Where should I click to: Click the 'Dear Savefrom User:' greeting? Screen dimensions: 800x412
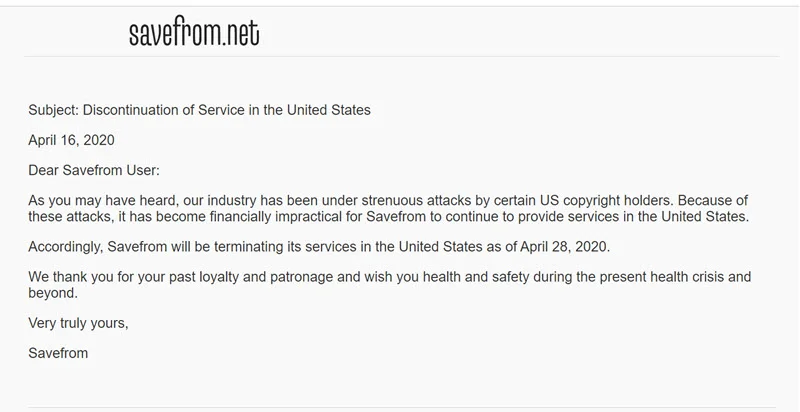point(94,170)
